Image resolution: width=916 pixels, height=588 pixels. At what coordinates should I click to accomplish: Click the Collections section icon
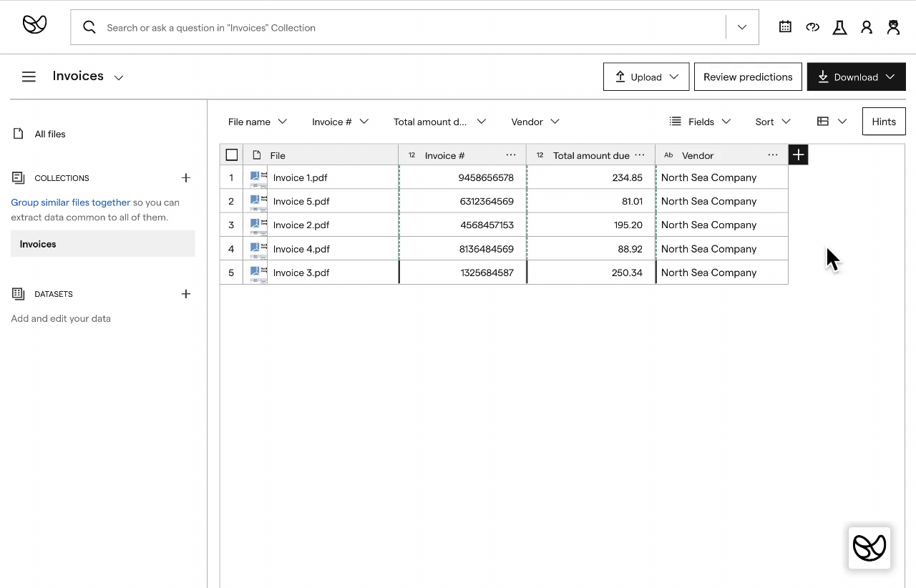coord(19,177)
